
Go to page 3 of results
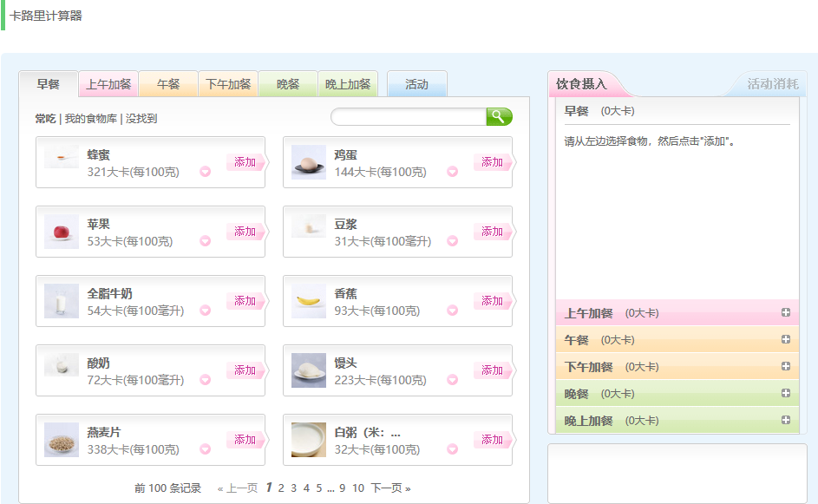[294, 488]
